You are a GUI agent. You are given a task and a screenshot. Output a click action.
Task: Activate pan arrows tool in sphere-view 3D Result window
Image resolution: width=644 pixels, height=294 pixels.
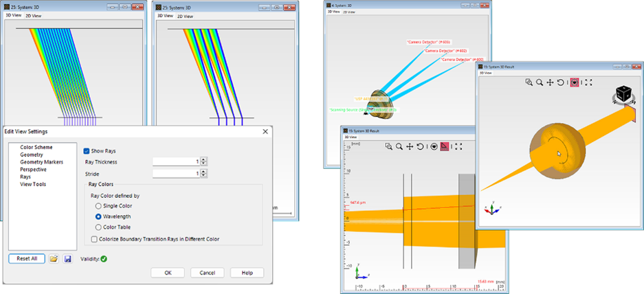[550, 82]
